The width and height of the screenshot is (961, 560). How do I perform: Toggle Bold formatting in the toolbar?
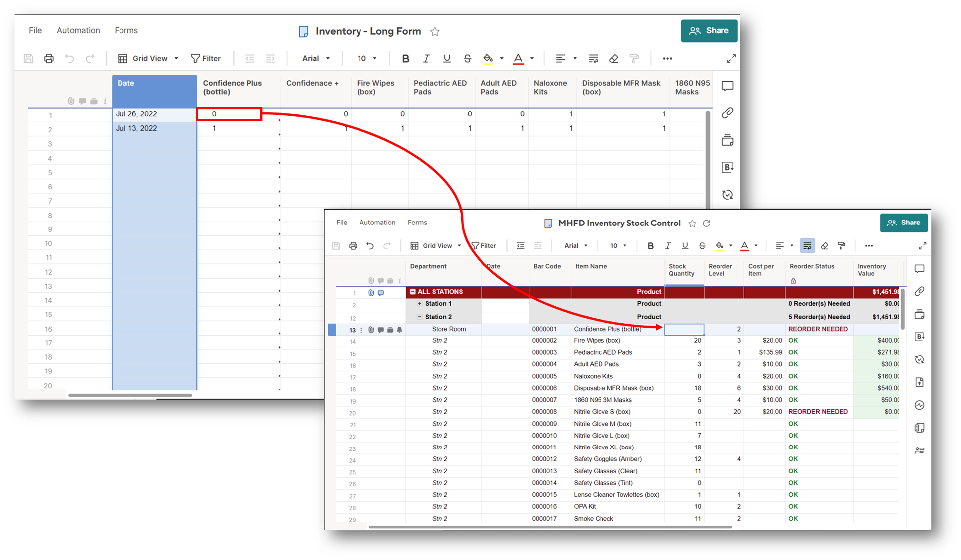(x=650, y=245)
